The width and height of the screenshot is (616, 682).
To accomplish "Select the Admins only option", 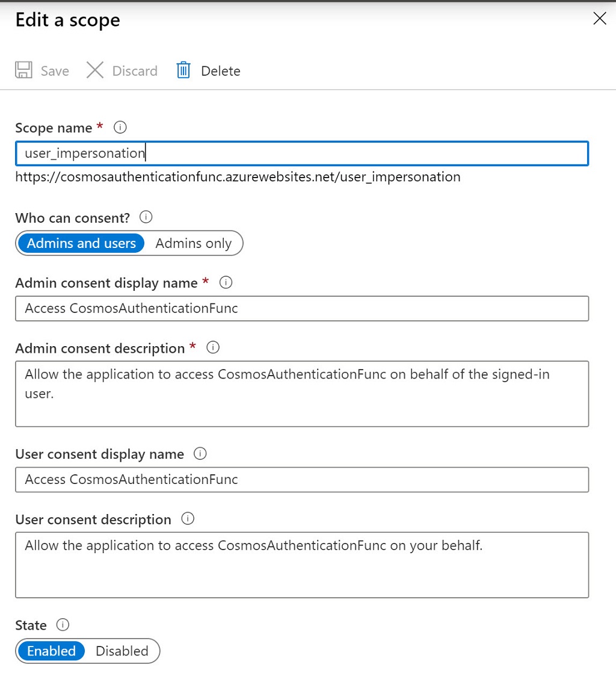I will pyautogui.click(x=193, y=243).
